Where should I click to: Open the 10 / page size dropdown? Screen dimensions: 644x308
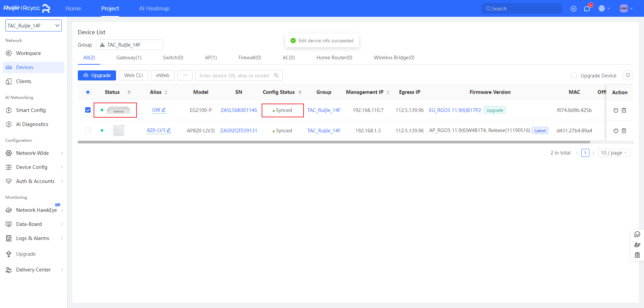tap(614, 153)
